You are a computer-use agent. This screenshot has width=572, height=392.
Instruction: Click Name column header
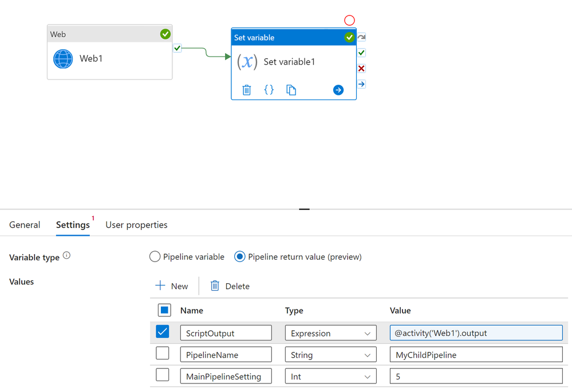coord(191,310)
